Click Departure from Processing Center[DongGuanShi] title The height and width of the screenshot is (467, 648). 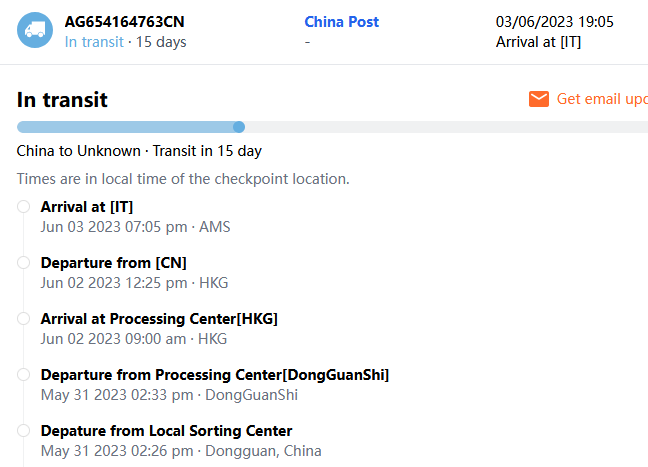tap(214, 375)
